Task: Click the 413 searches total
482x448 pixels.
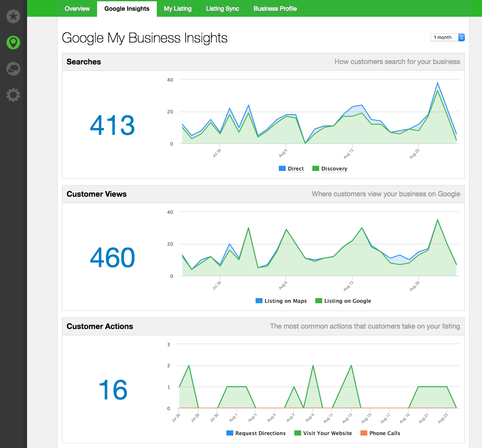Action: [113, 125]
